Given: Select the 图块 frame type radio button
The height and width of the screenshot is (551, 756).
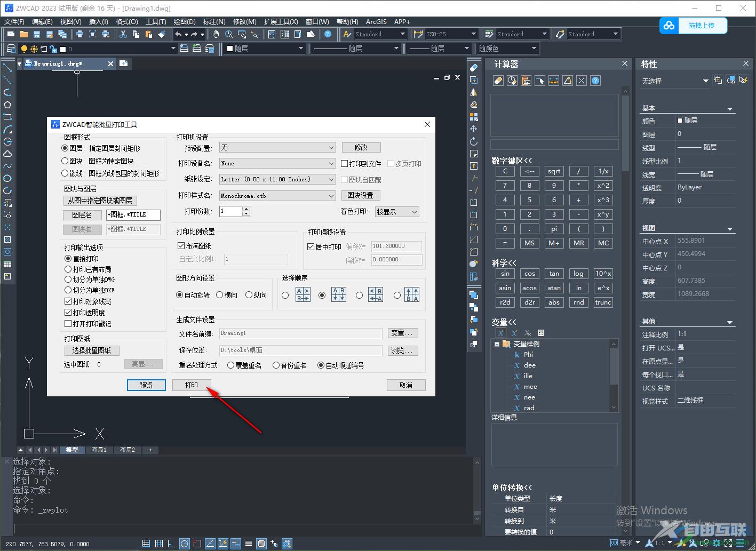Looking at the screenshot, I should pyautogui.click(x=65, y=161).
